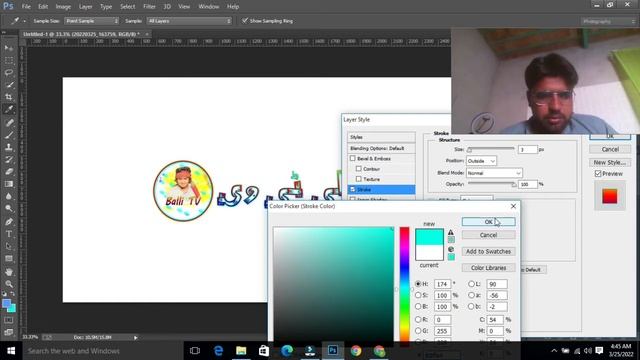Open the File menu

[x=26, y=7]
